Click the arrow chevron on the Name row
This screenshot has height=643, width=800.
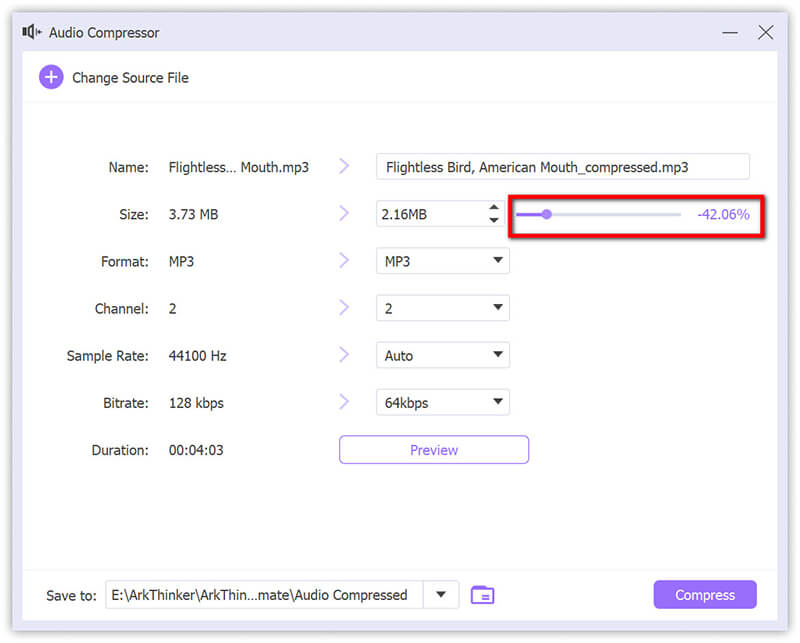pos(344,166)
